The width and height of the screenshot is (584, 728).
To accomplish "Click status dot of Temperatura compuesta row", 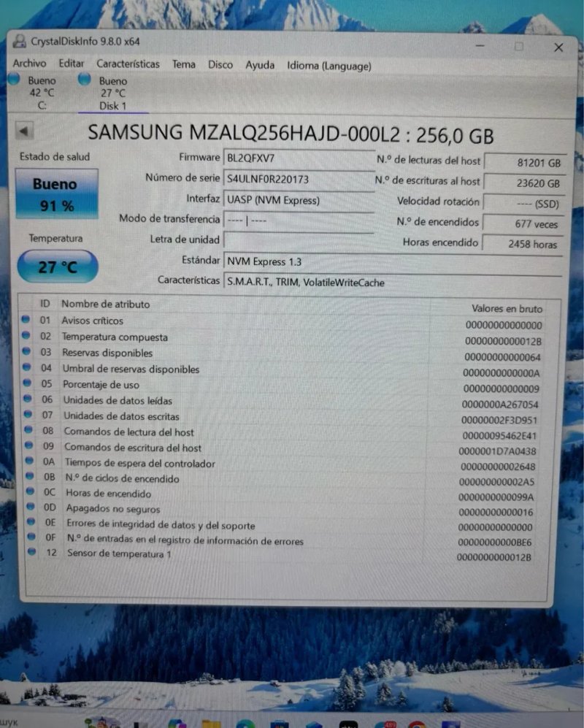I will coord(26,334).
